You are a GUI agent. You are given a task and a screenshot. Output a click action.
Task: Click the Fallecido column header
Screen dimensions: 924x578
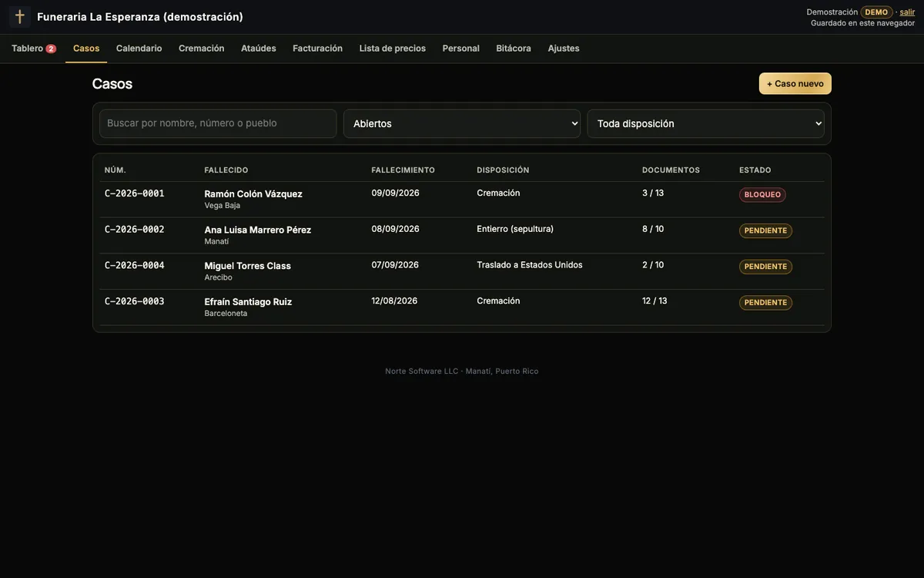coord(226,170)
